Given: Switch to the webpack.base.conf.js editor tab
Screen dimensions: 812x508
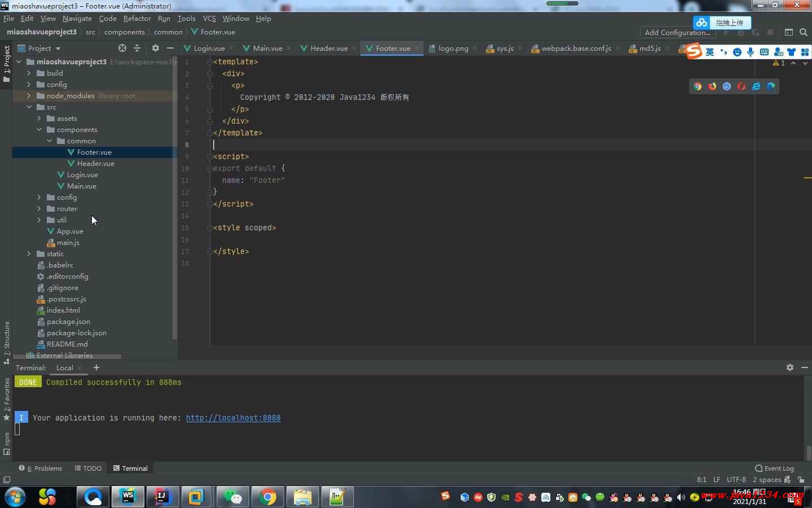Looking at the screenshot, I should tap(576, 49).
